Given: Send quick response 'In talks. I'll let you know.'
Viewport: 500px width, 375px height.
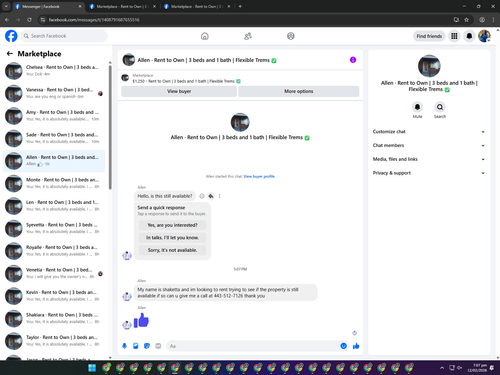Looking at the screenshot, I should point(172,238).
